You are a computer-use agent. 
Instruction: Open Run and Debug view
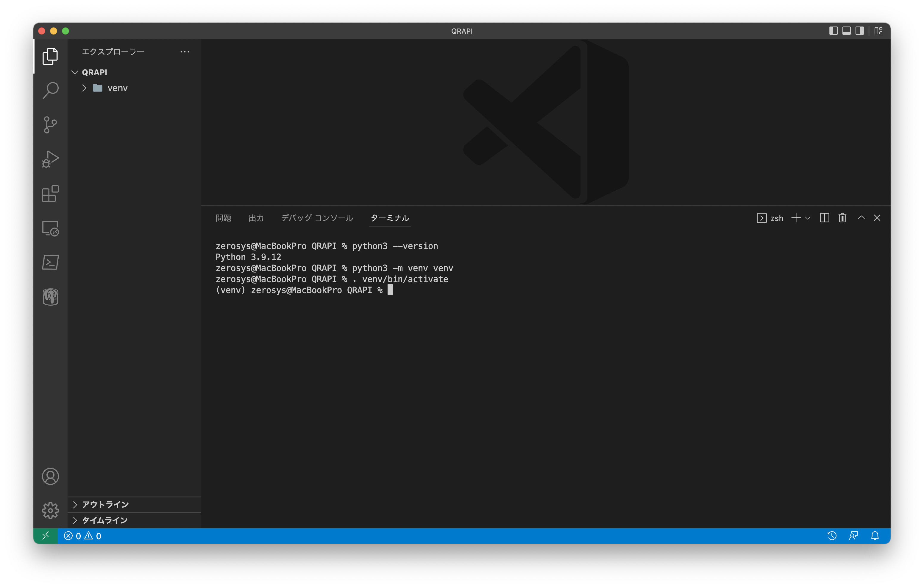[50, 159]
